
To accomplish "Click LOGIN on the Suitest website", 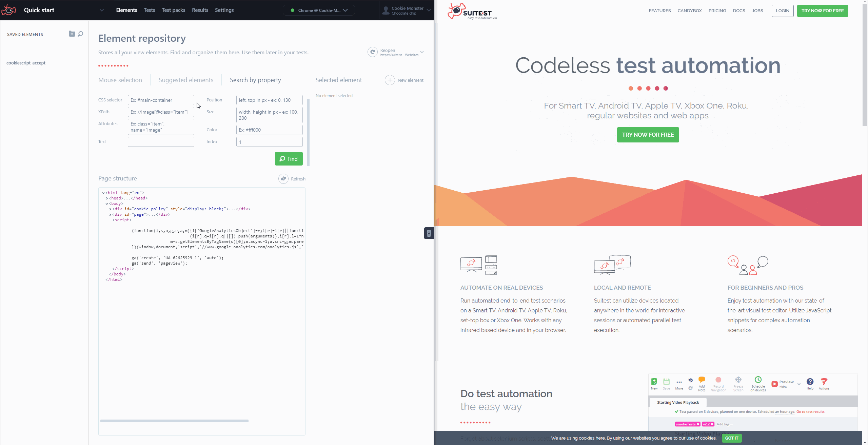I will tap(783, 11).
